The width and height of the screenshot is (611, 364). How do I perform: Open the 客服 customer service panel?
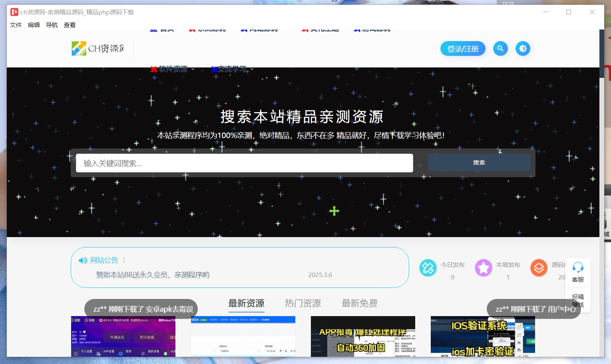coord(578,272)
